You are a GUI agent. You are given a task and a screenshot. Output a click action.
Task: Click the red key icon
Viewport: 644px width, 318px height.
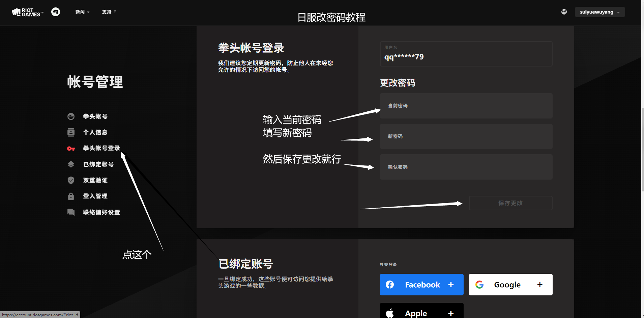[71, 149]
